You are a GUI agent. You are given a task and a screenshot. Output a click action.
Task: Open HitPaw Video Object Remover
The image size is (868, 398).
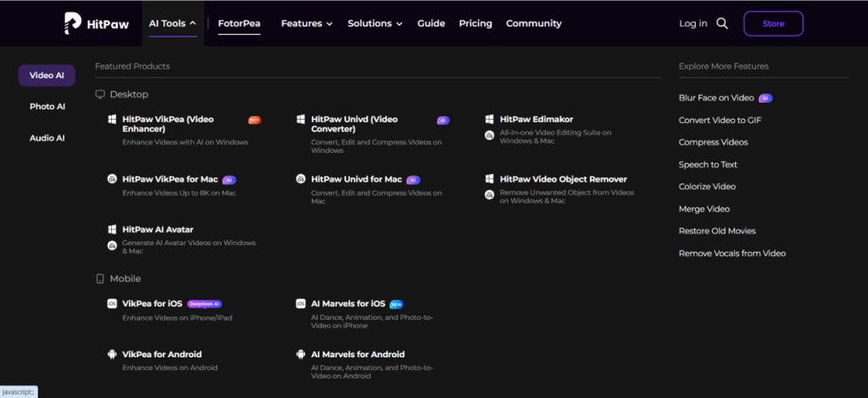tap(564, 179)
